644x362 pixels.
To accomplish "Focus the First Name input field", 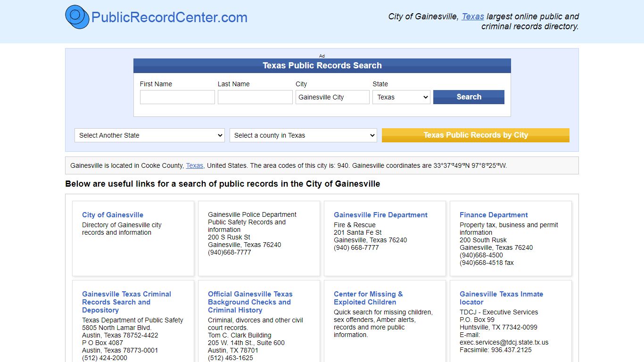I will point(177,97).
